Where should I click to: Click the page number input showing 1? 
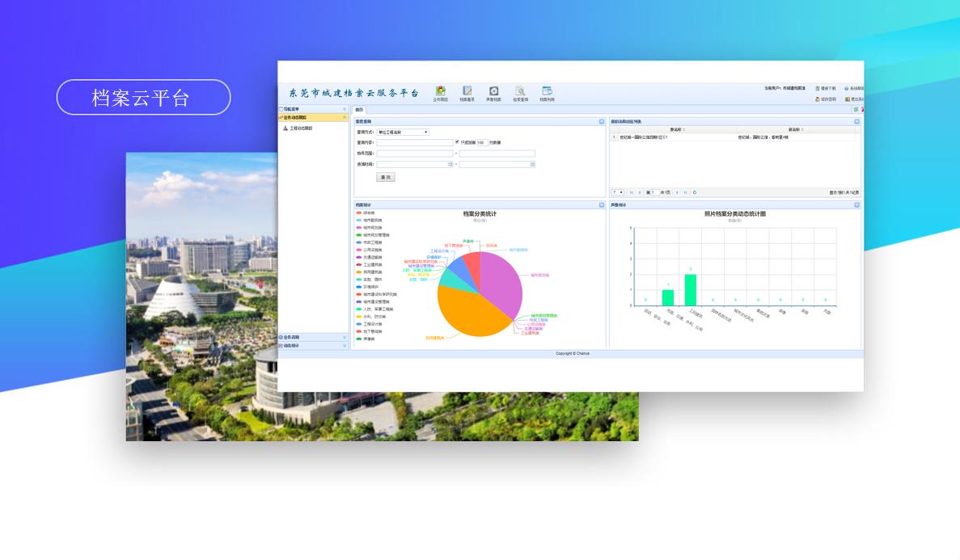[653, 193]
